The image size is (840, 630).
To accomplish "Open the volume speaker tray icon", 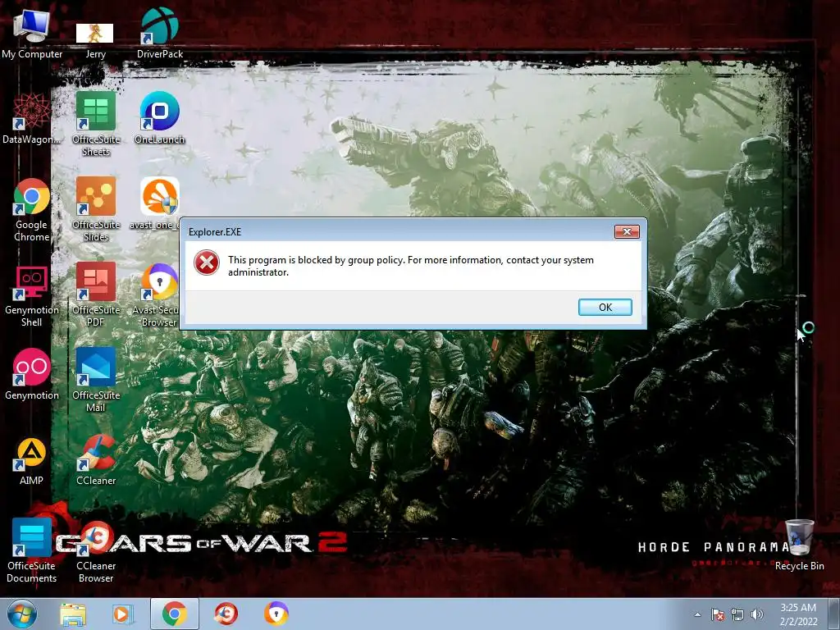I will pyautogui.click(x=756, y=614).
